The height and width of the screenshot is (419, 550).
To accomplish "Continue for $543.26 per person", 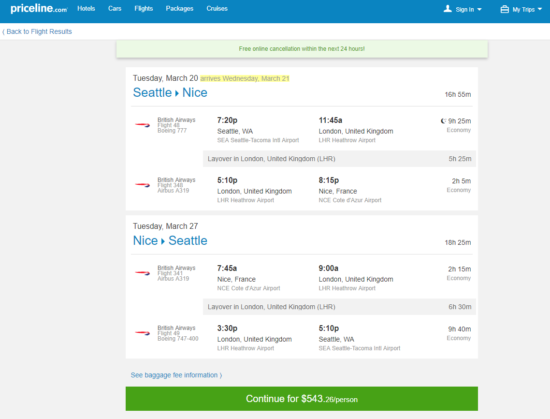I will click(302, 399).
